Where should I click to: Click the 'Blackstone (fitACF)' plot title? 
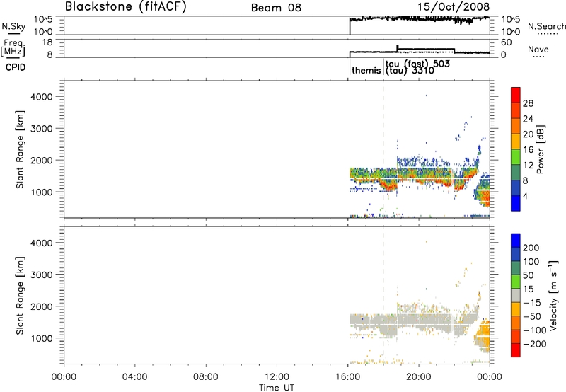pos(125,6)
